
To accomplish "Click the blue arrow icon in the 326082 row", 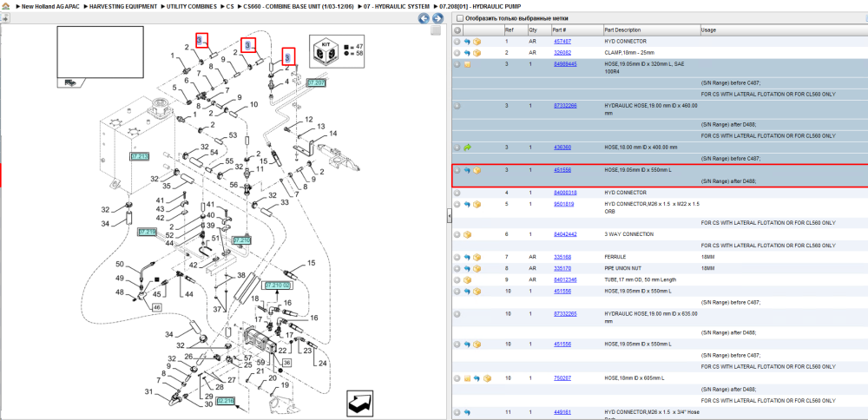I will pos(467,53).
